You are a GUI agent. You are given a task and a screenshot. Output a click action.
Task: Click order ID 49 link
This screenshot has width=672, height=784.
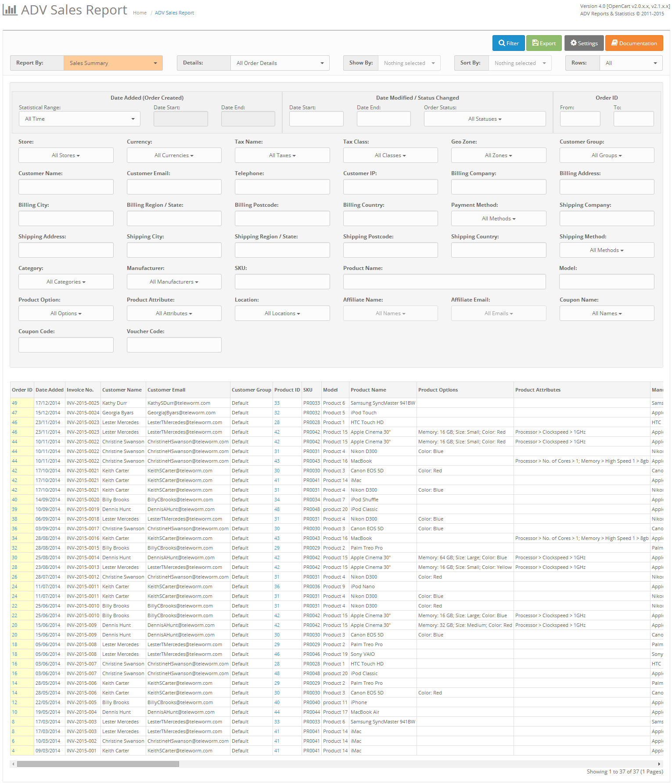[14, 403]
